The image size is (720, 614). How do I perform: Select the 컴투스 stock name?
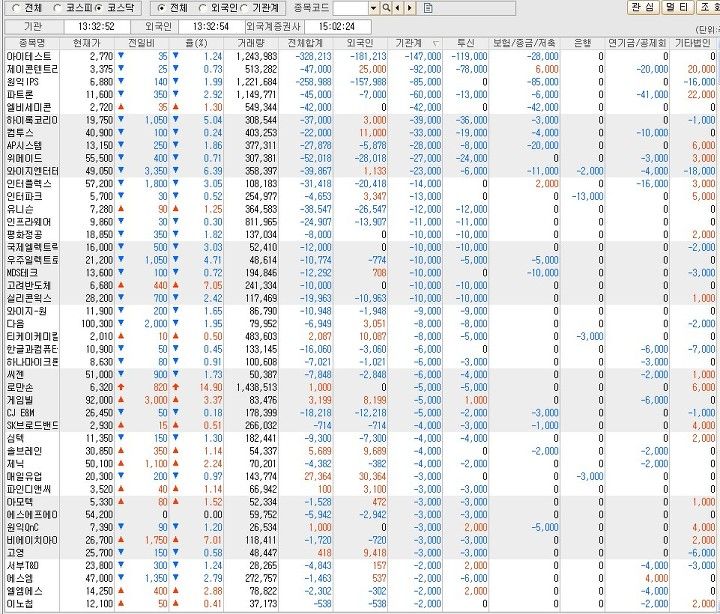tap(20, 133)
